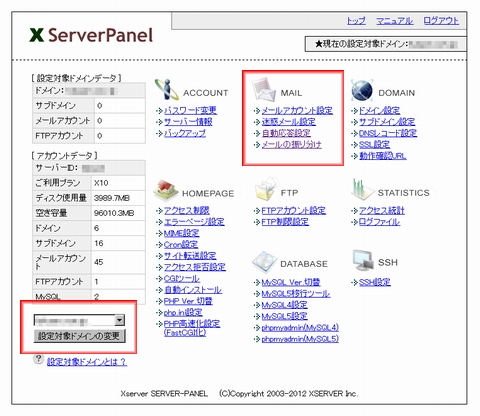The height and width of the screenshot is (416, 480).
Task: Open バックアップ link
Action: (185, 133)
